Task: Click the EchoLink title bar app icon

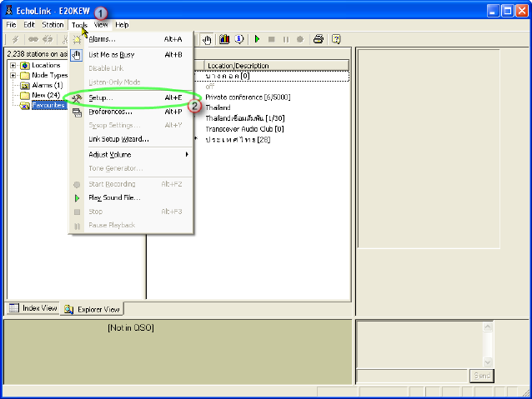Action: click(x=9, y=11)
